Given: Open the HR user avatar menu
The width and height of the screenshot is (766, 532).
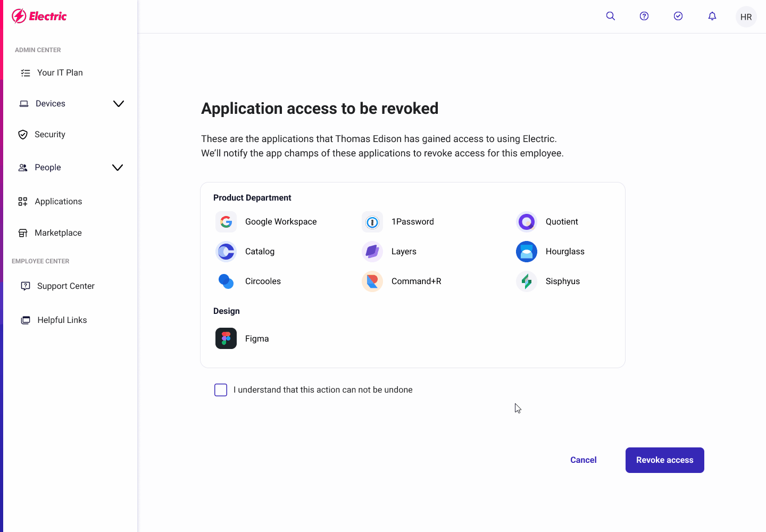Looking at the screenshot, I should tap(746, 17).
